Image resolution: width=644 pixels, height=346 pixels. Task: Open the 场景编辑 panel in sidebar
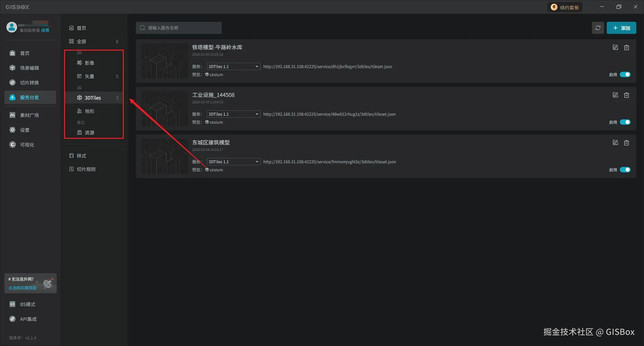click(x=29, y=68)
